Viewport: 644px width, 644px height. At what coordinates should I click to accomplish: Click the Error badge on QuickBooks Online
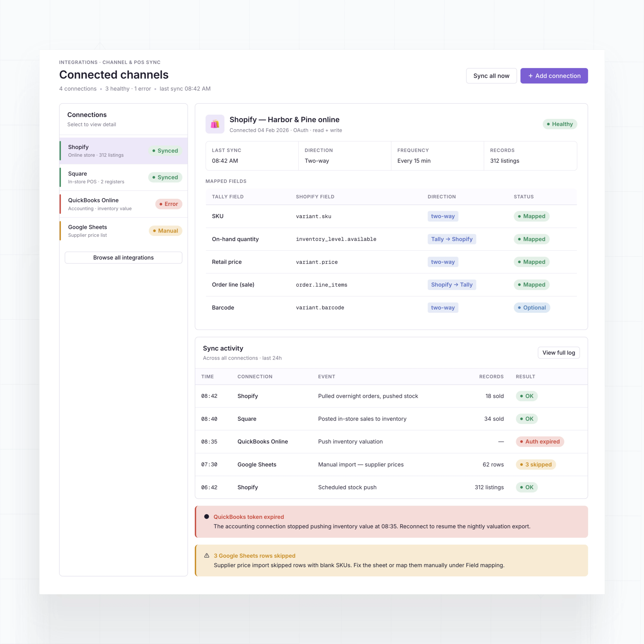point(169,204)
